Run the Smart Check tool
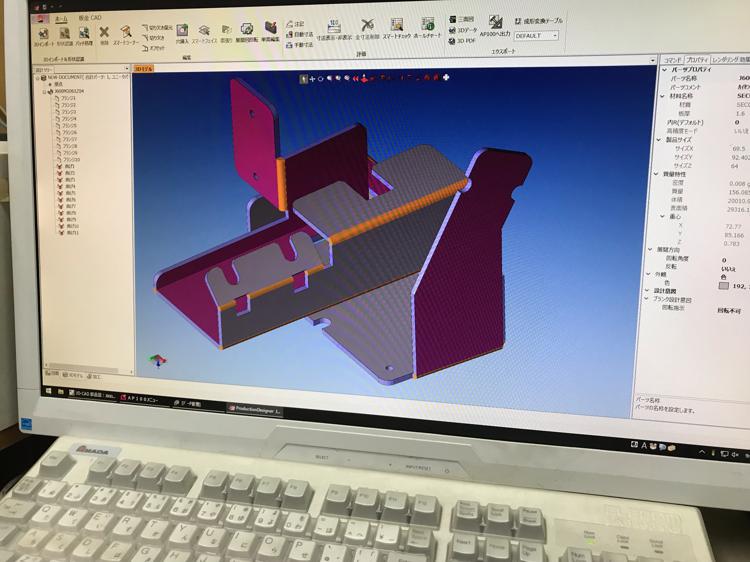Image resolution: width=750 pixels, height=562 pixels. [x=397, y=29]
